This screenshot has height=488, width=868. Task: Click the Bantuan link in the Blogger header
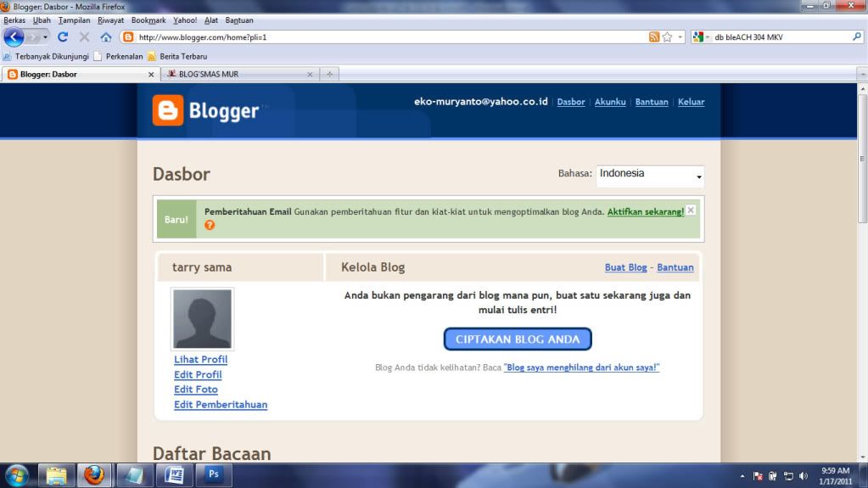(x=652, y=102)
